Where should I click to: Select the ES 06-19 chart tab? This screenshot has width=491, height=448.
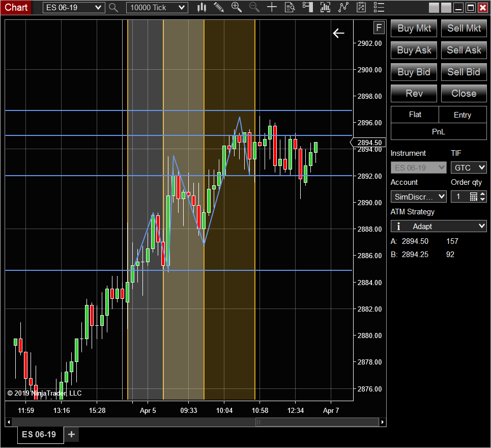point(40,435)
